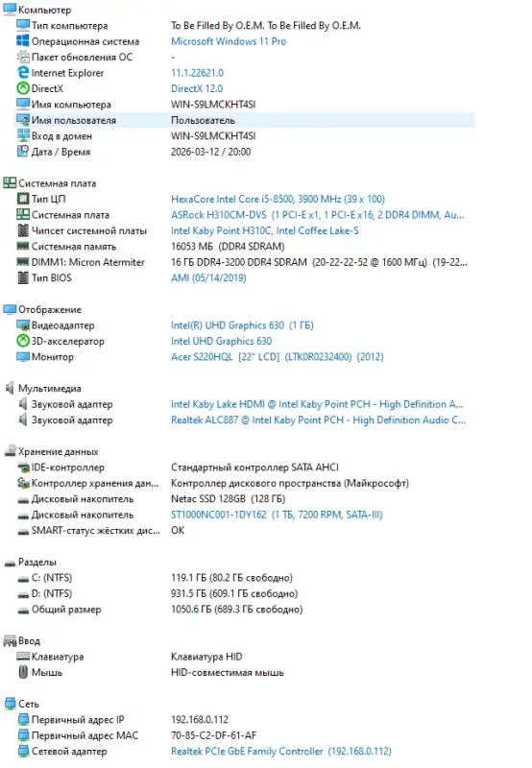The image size is (532, 768).
Task: Click the Первичный адрес MAC icon
Action: coord(22,735)
